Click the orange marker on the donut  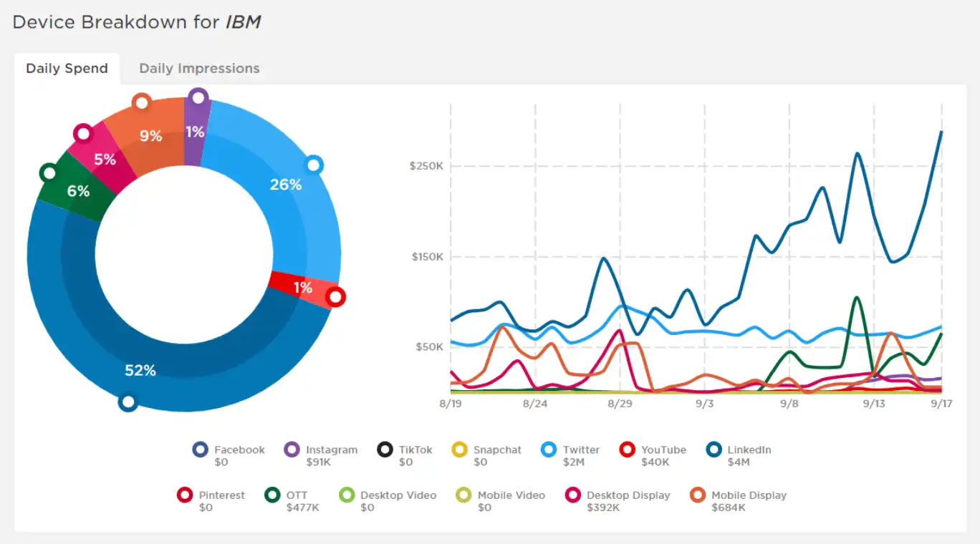pyautogui.click(x=142, y=103)
